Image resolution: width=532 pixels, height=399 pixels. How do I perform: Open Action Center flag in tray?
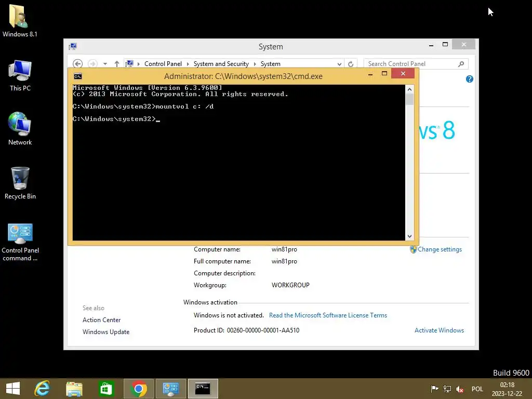click(434, 389)
